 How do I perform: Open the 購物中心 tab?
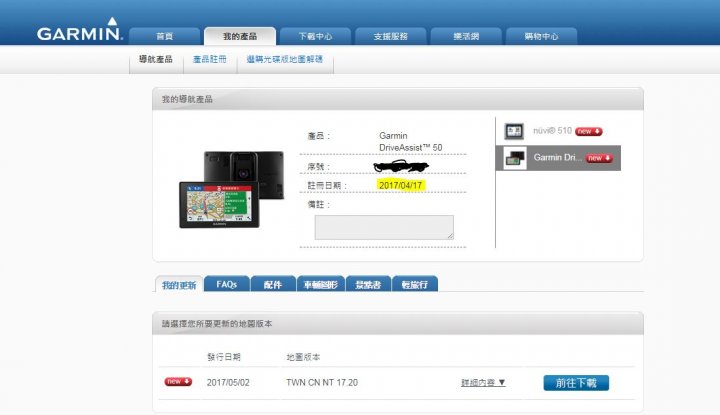point(541,36)
